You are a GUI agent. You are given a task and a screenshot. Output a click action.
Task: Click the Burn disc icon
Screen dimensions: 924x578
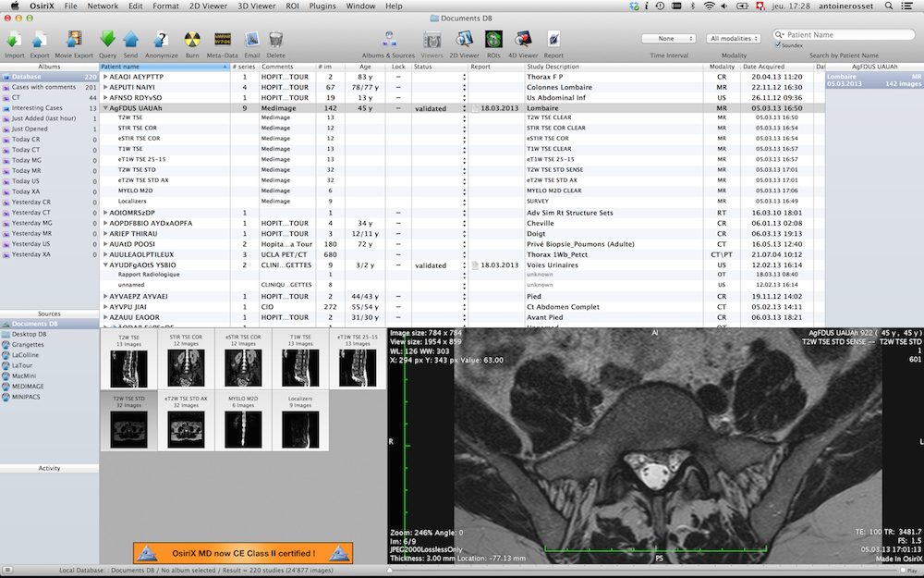(192, 40)
